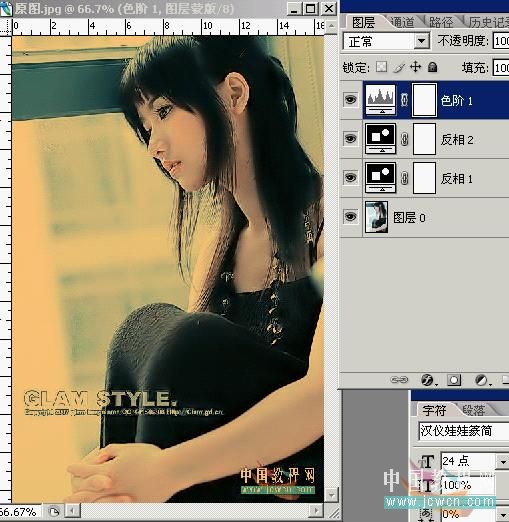Minimize the 原图.jpg document window
This screenshot has height=522, width=509.
click(x=294, y=9)
